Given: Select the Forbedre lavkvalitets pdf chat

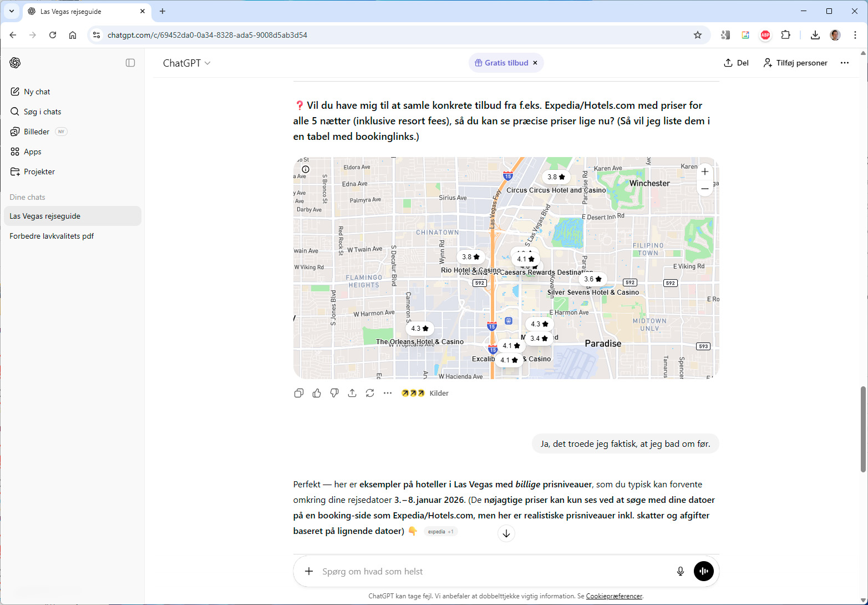Looking at the screenshot, I should tap(52, 236).
